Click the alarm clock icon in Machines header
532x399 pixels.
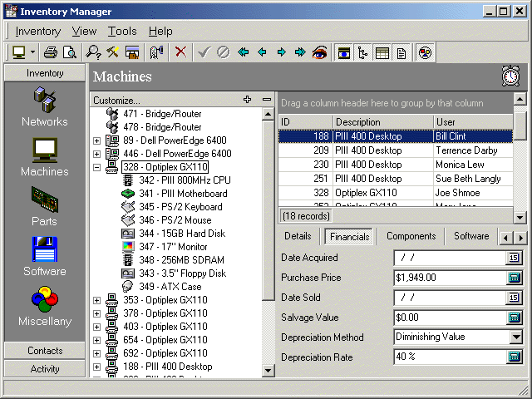pyautogui.click(x=510, y=76)
